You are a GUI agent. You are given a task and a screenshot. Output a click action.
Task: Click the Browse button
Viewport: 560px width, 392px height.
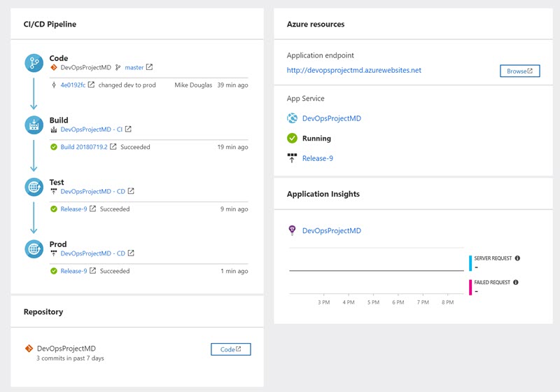519,71
